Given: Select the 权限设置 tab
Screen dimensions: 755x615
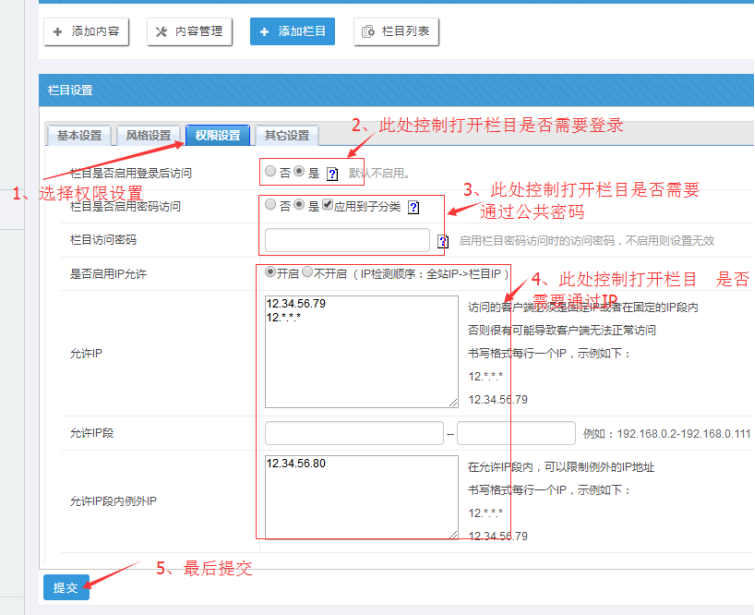Looking at the screenshot, I should coord(217,136).
